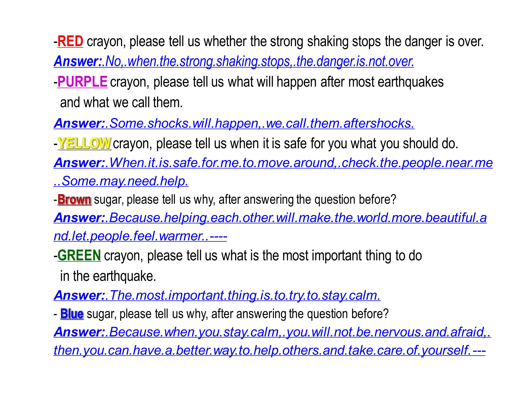
Task: Open the answer about helping each other
Action: (270, 218)
